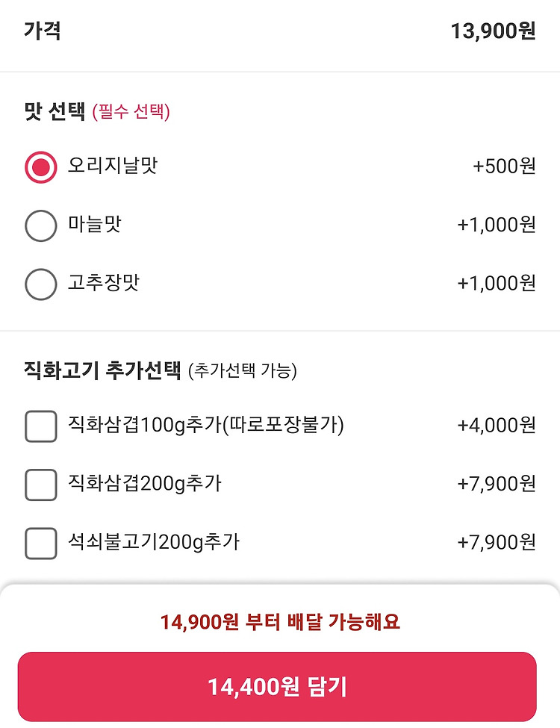The image size is (560, 728).
Task: Pick the 고추장맛 radio circle
Action: [41, 284]
